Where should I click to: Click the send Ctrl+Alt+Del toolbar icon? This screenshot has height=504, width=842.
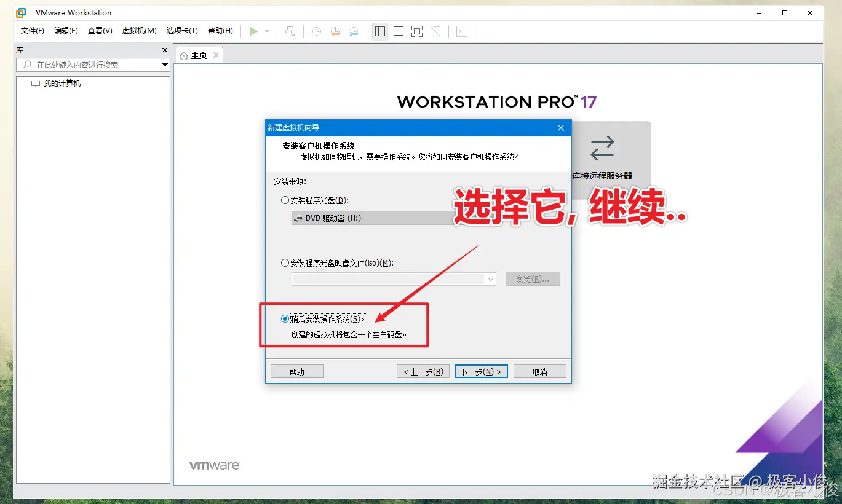point(291,31)
